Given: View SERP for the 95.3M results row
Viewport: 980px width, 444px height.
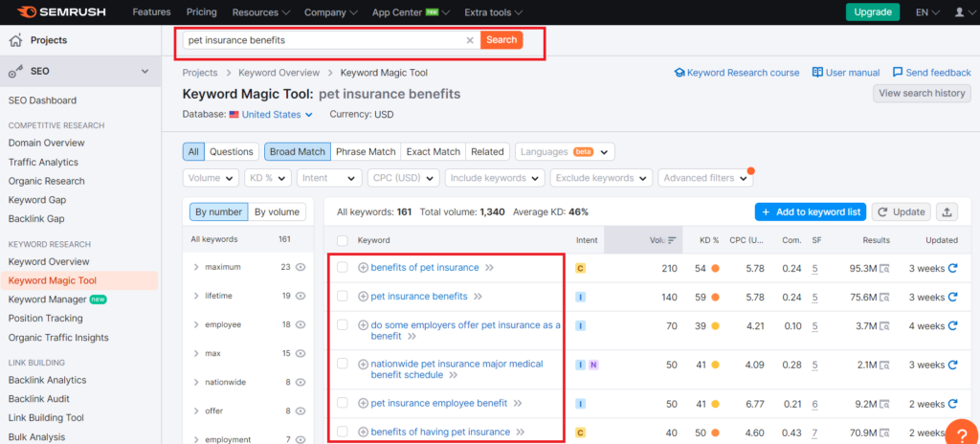Looking at the screenshot, I should 884,268.
